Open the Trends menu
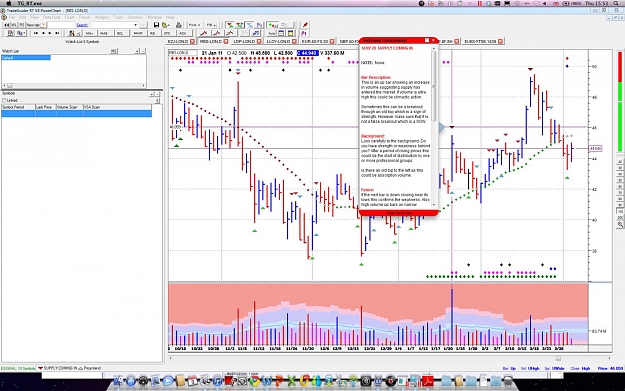625x391 pixels. click(84, 18)
